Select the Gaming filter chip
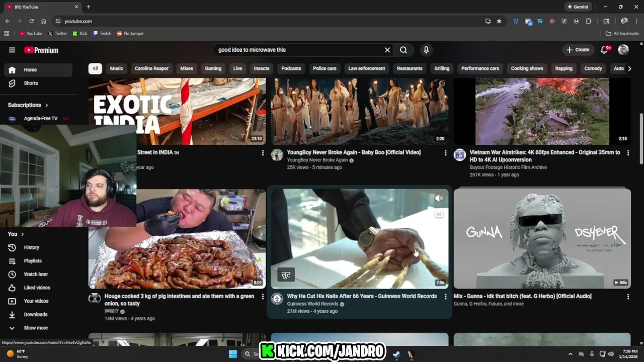 (x=213, y=68)
